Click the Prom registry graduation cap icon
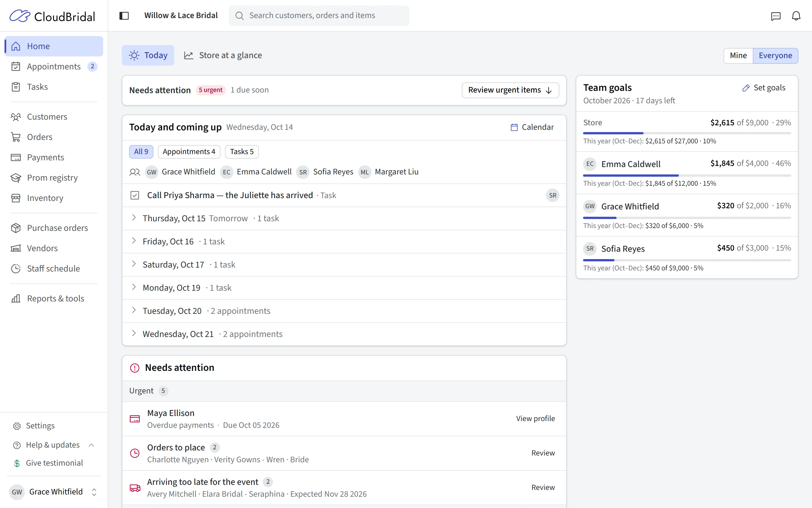This screenshot has width=812, height=508. [16, 178]
